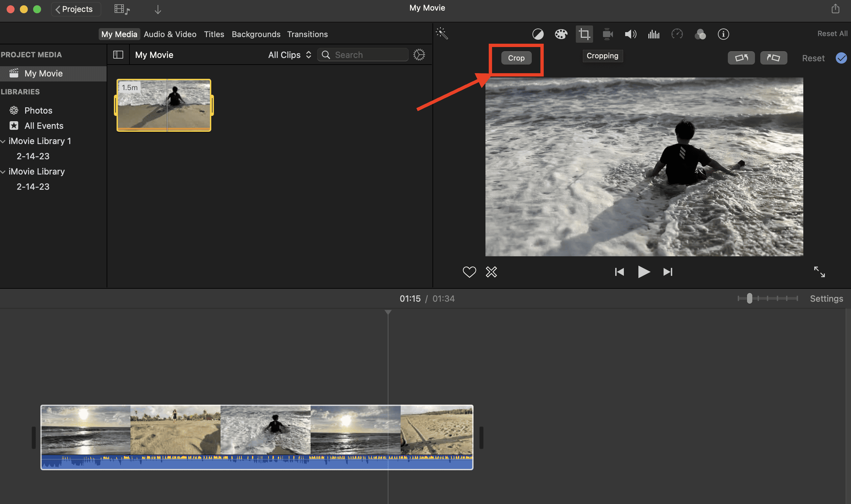The width and height of the screenshot is (851, 504).
Task: Play the movie full screen
Action: click(820, 272)
